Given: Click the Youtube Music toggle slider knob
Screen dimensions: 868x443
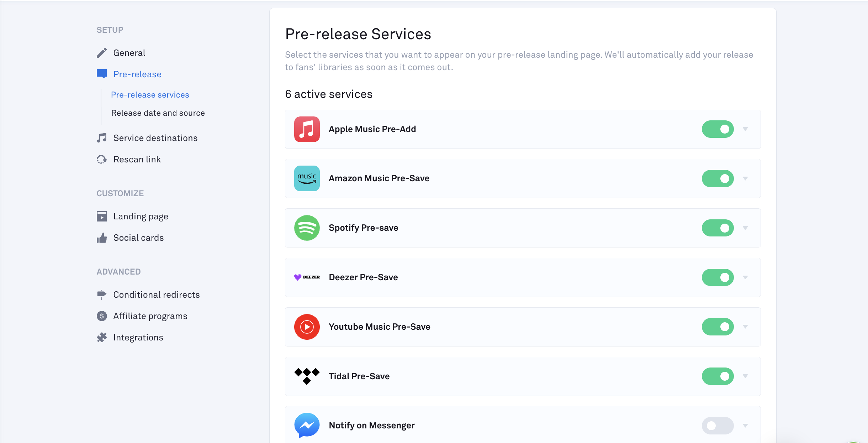Looking at the screenshot, I should 725,327.
